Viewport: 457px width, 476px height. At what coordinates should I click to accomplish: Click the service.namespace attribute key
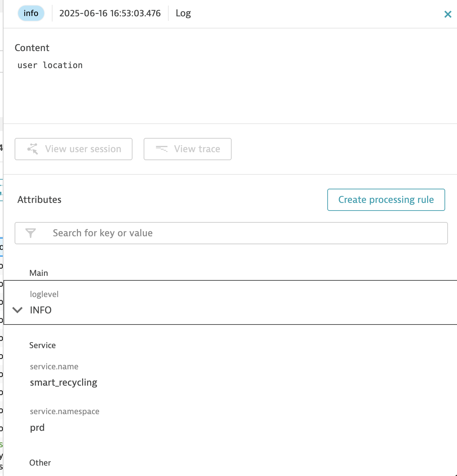coord(65,411)
